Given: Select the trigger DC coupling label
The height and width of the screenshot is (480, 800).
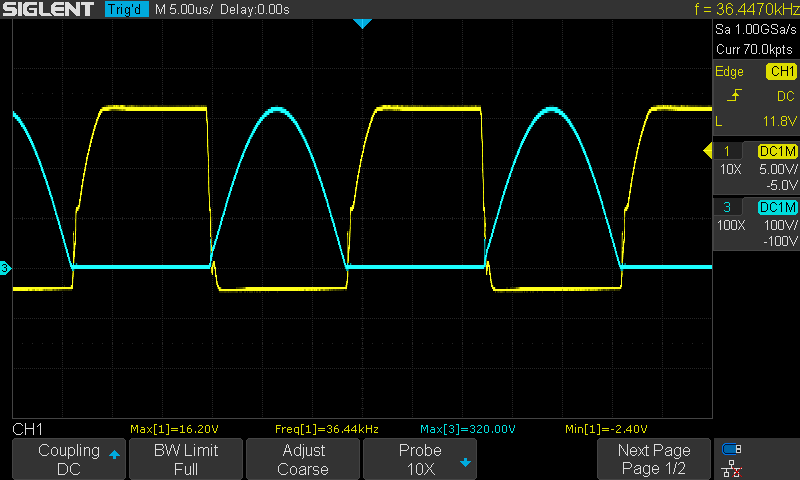Looking at the screenshot, I should click(x=786, y=96).
